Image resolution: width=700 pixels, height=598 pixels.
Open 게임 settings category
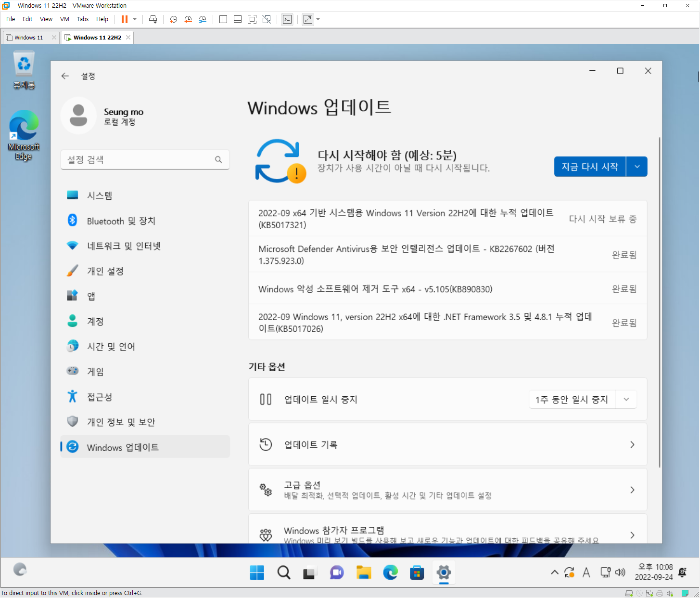145,372
